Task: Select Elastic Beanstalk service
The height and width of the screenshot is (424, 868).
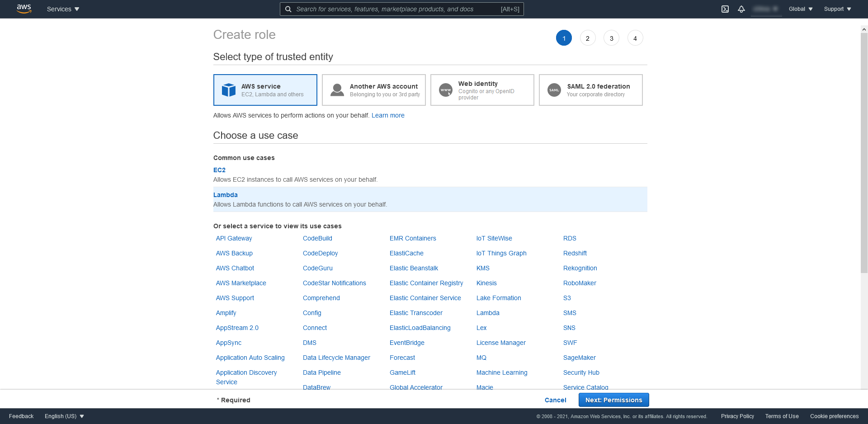Action: (414, 268)
